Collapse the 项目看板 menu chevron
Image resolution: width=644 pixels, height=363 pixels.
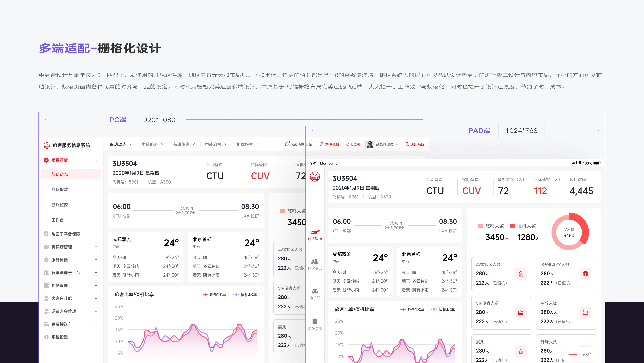click(96, 160)
